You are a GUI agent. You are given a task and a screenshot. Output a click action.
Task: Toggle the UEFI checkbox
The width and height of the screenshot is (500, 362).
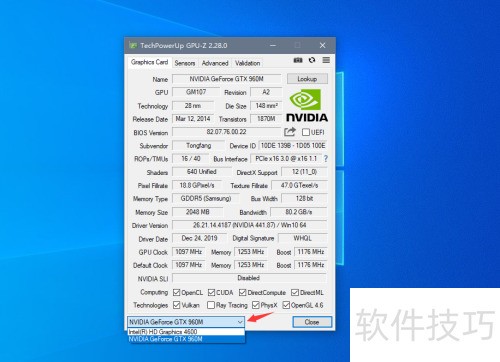(306, 132)
